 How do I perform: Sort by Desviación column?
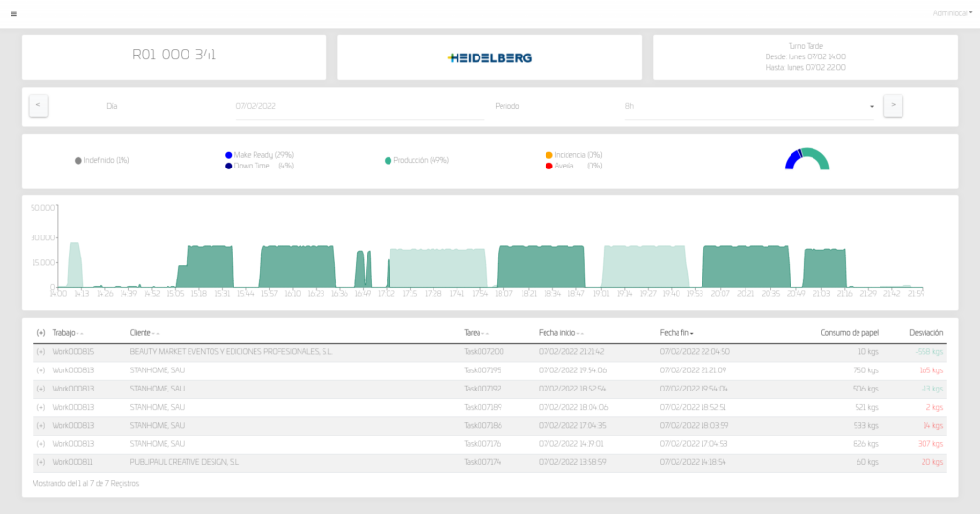coord(925,333)
